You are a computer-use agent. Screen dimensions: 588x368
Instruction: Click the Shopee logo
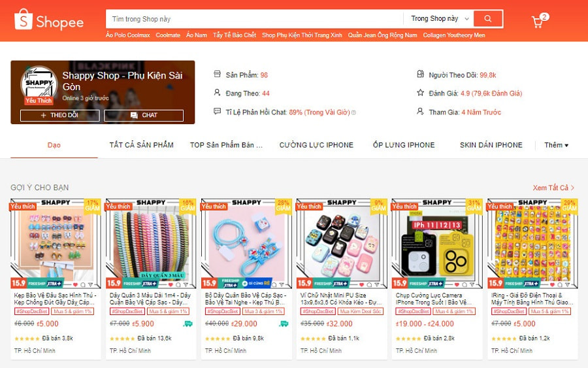(49, 20)
